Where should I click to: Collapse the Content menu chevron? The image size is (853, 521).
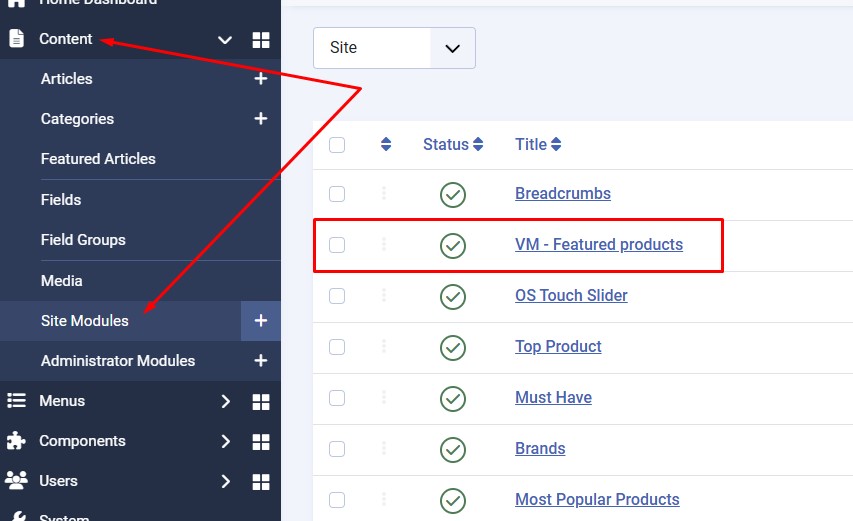point(225,40)
